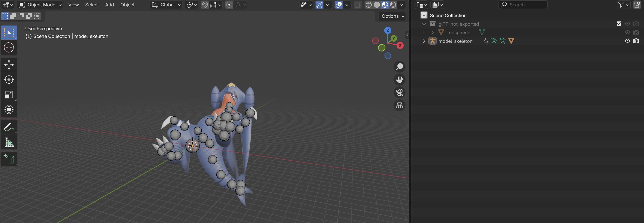Select Scene Collection in outliner
The height and width of the screenshot is (223, 644).
tap(448, 15)
